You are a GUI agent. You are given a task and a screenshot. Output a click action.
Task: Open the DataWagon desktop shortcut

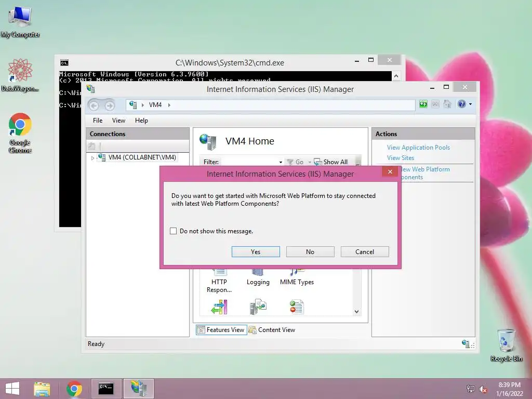click(20, 75)
